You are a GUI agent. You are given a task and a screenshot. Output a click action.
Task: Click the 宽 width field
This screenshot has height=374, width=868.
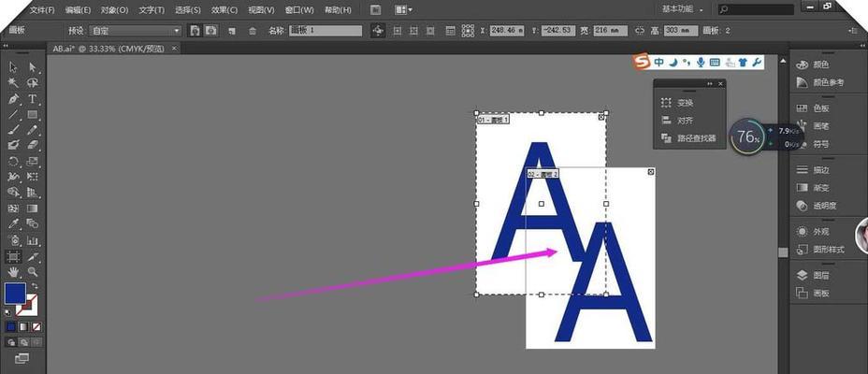[610, 31]
